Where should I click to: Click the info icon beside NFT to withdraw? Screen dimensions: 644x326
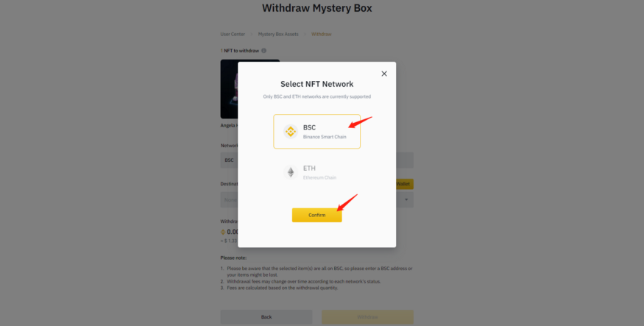point(263,51)
